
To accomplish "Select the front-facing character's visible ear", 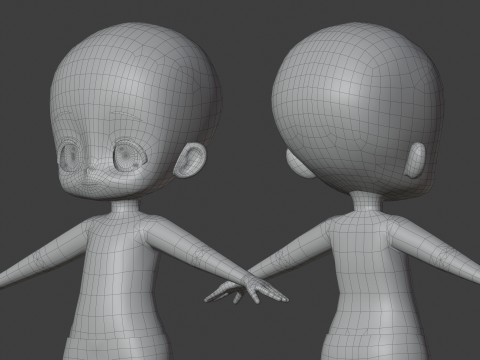I will pyautogui.click(x=189, y=160).
